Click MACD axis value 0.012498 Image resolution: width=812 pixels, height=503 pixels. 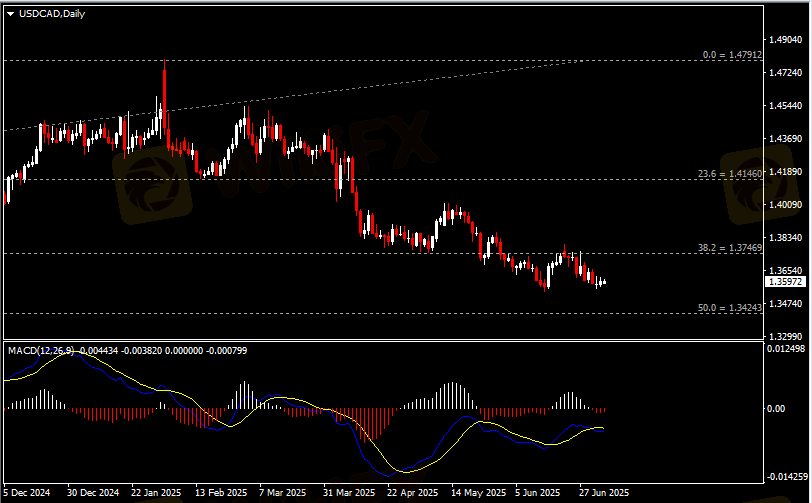pyautogui.click(x=786, y=349)
